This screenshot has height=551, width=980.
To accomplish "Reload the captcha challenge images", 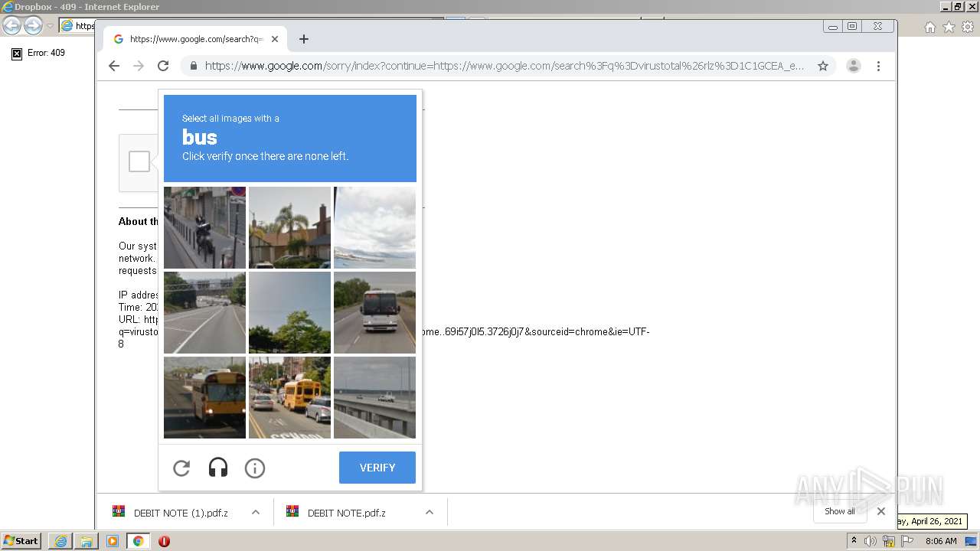I will tap(181, 468).
